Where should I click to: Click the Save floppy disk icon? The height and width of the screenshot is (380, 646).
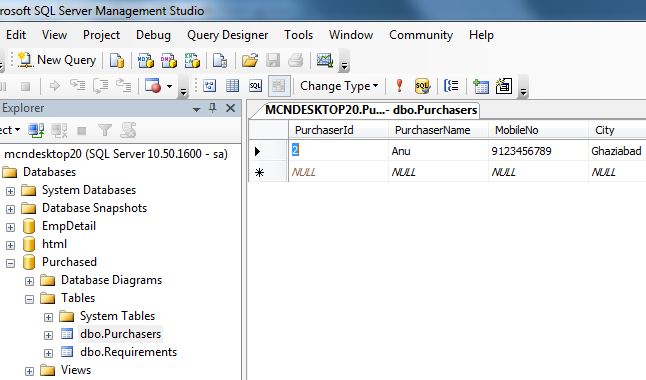(x=273, y=61)
